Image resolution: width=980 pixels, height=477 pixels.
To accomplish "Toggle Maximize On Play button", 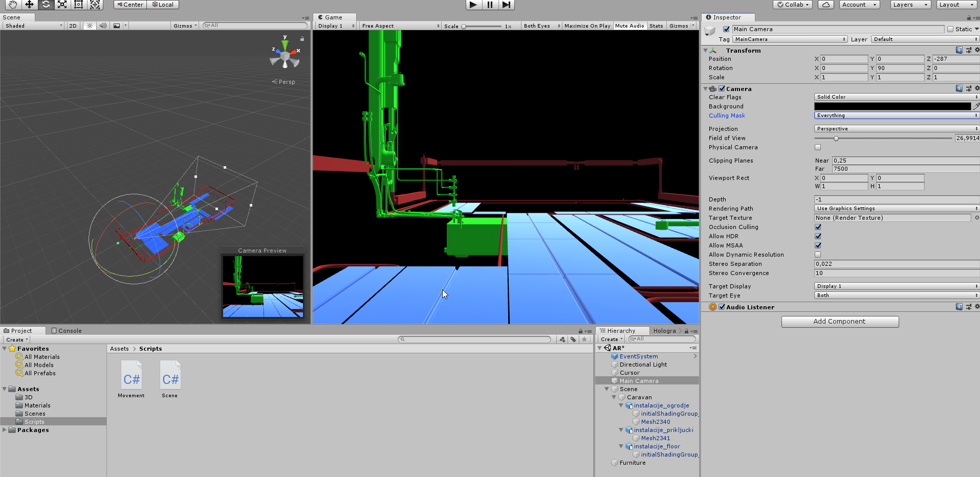I will pyautogui.click(x=587, y=26).
